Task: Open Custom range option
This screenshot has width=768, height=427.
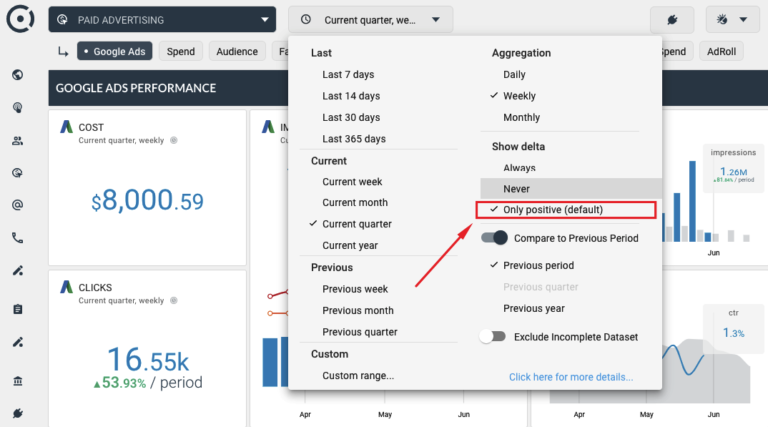Action: click(x=358, y=376)
